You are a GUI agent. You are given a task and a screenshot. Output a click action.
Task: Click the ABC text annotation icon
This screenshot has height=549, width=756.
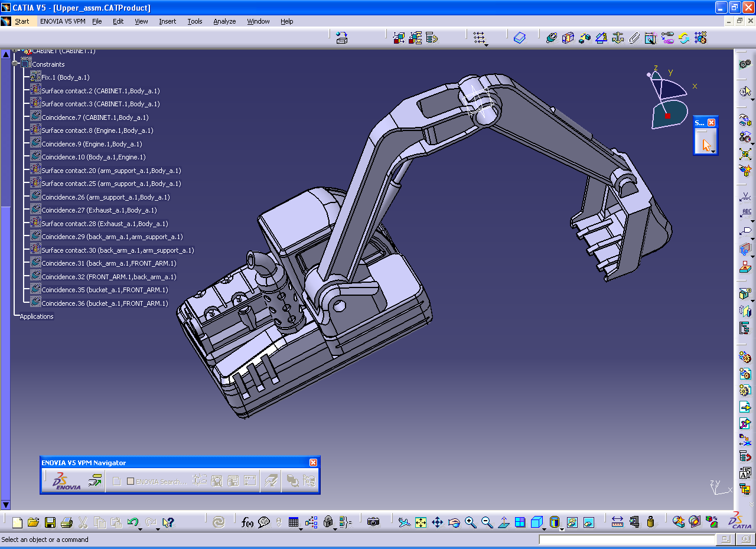[x=747, y=213]
